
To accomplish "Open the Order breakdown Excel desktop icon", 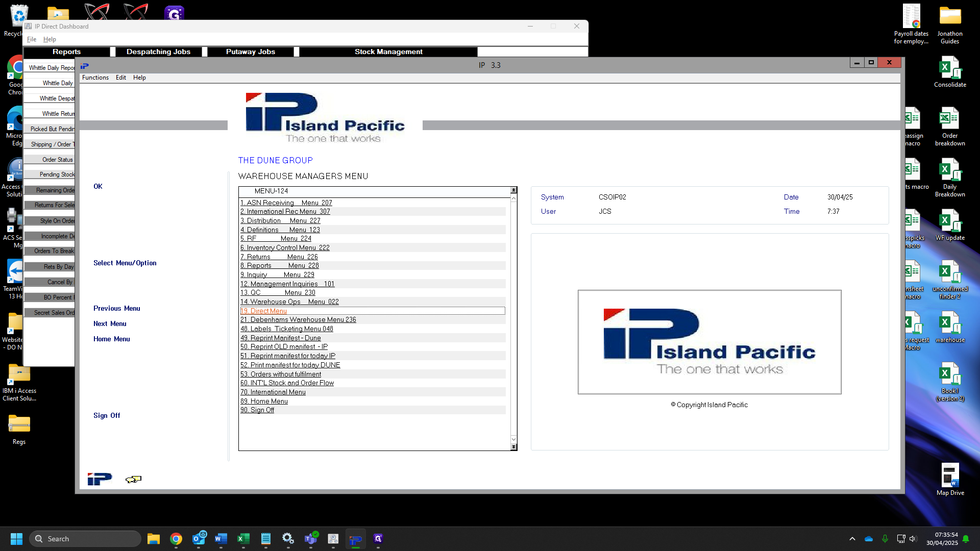I will [950, 127].
